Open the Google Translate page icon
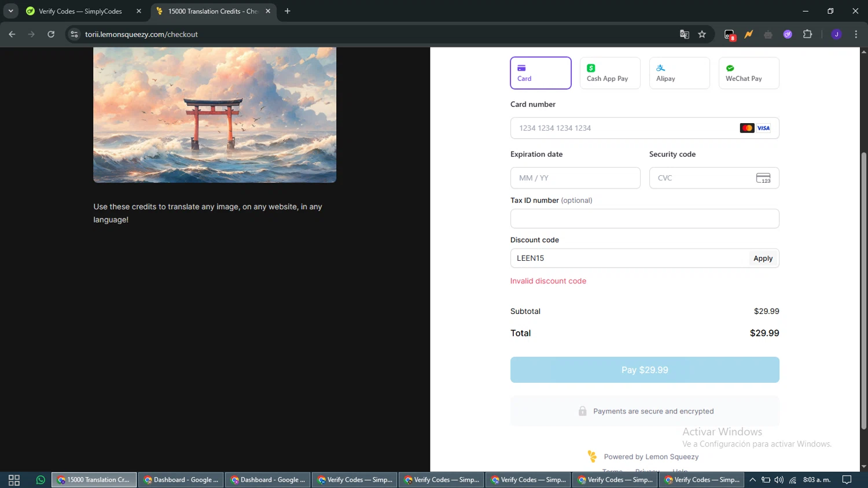 (x=685, y=34)
